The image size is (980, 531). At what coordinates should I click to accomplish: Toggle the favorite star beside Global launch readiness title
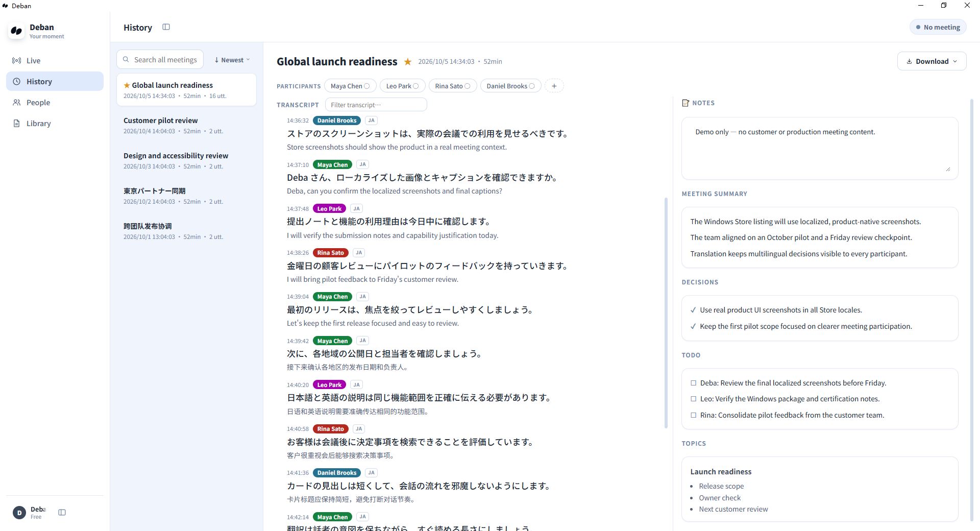click(408, 62)
